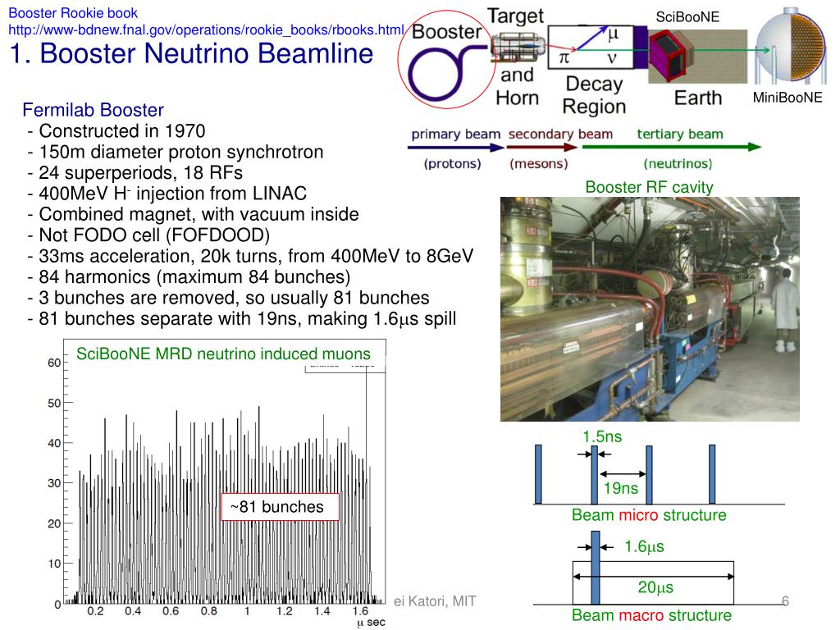Click the slide page number 6
The width and height of the screenshot is (840, 630).
click(785, 601)
